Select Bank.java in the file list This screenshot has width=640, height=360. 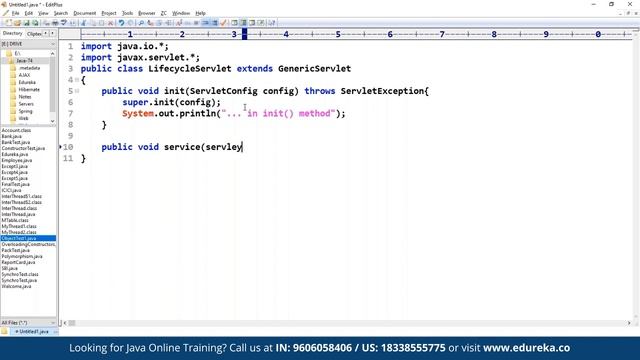tap(11, 136)
